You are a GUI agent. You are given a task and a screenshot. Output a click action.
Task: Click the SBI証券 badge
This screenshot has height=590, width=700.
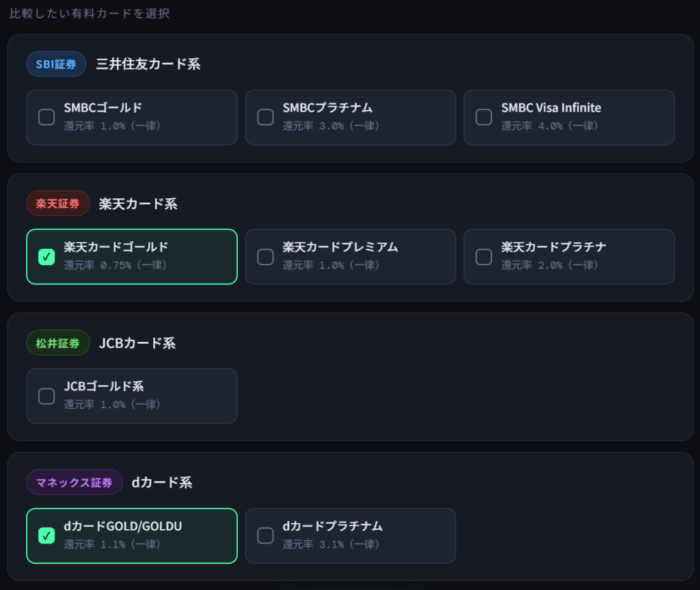56,64
